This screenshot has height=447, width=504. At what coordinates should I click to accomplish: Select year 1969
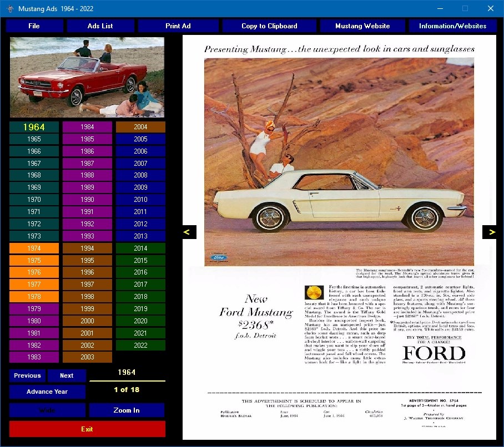click(34, 187)
